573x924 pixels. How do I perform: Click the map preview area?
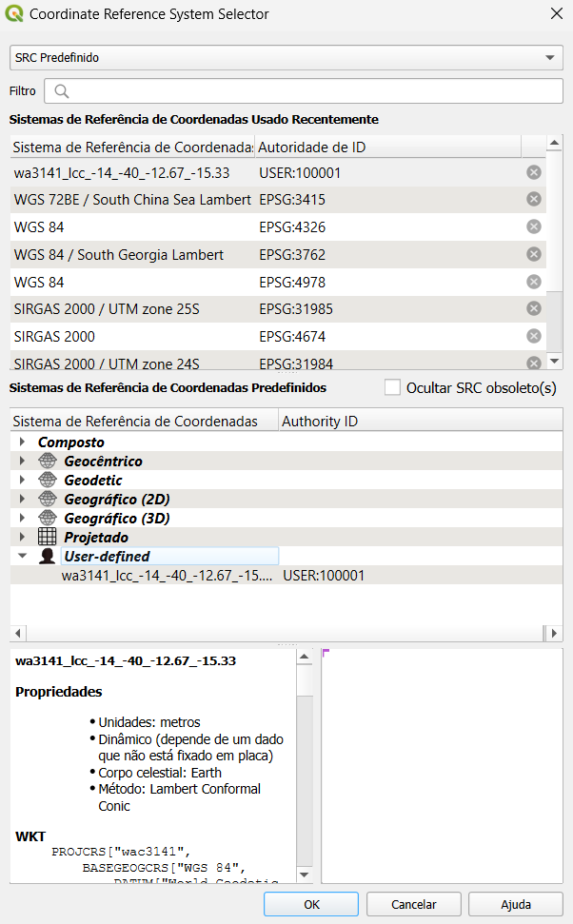[443, 765]
